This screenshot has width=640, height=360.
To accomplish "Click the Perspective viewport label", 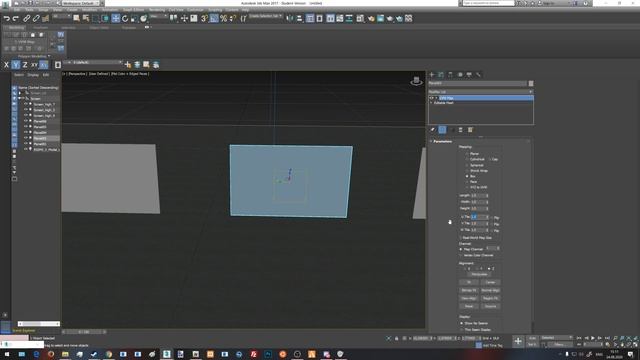I will (77, 74).
